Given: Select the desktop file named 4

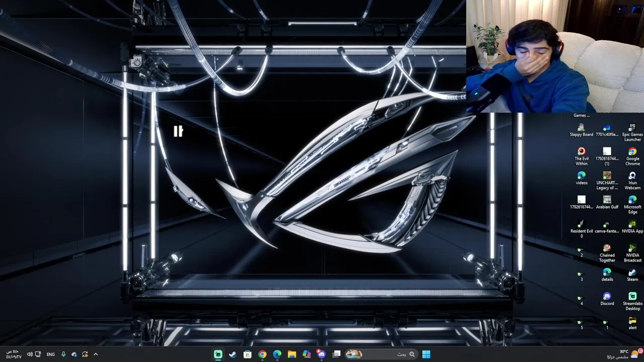Looking at the screenshot, I should click(x=582, y=299).
